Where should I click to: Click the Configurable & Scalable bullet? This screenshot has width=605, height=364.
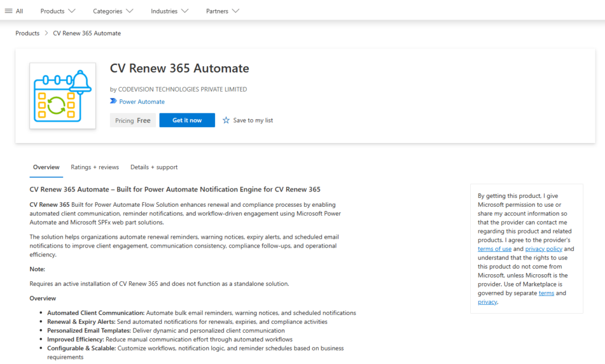(195, 352)
